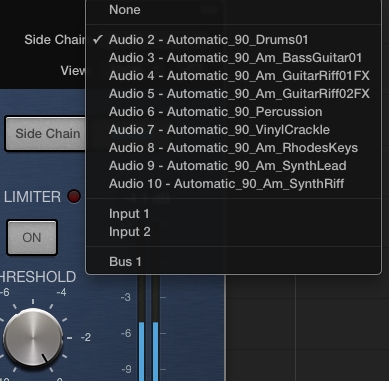Choose Audio 6 - Automatic_90_Percussion
389x381 pixels.
pos(233,112)
